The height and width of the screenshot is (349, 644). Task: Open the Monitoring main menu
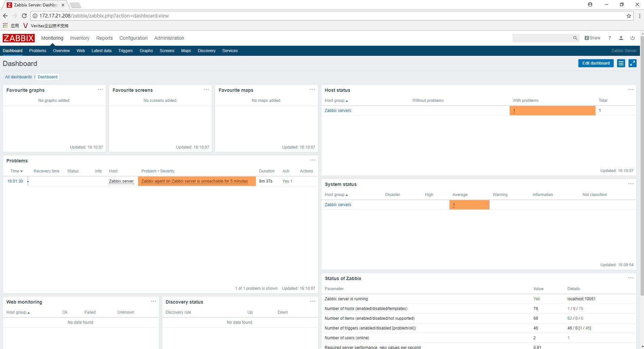(52, 38)
